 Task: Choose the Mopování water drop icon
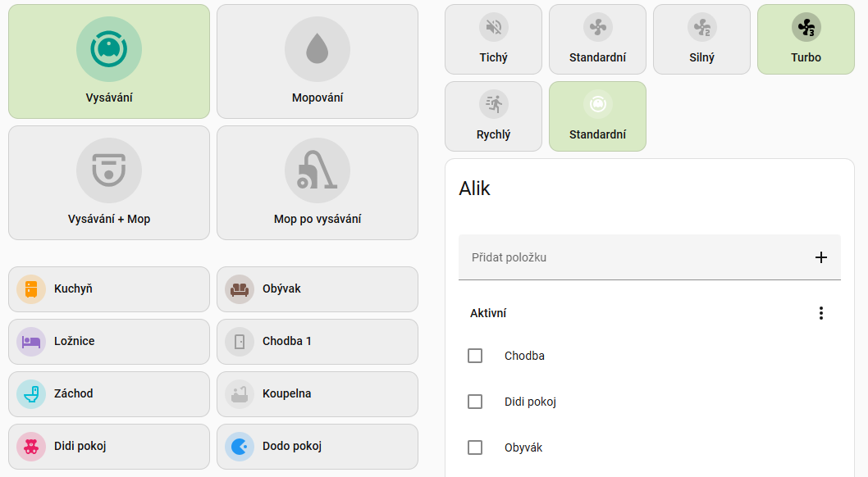[x=318, y=49]
